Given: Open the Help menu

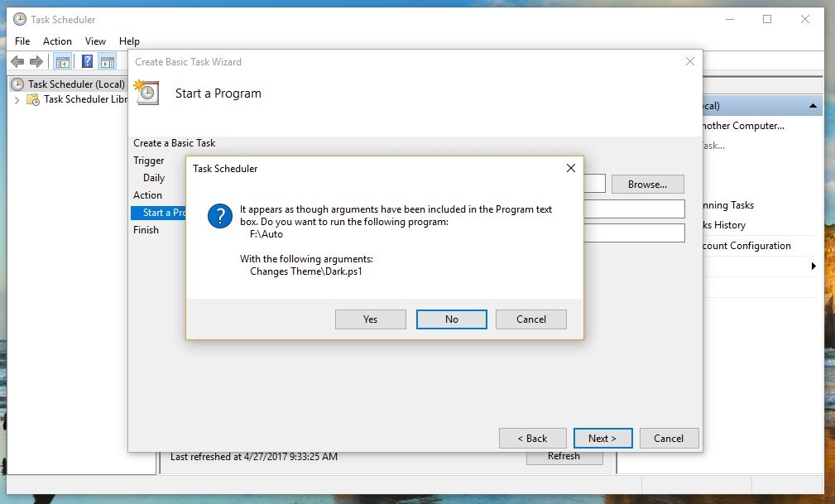Looking at the screenshot, I should pyautogui.click(x=129, y=41).
